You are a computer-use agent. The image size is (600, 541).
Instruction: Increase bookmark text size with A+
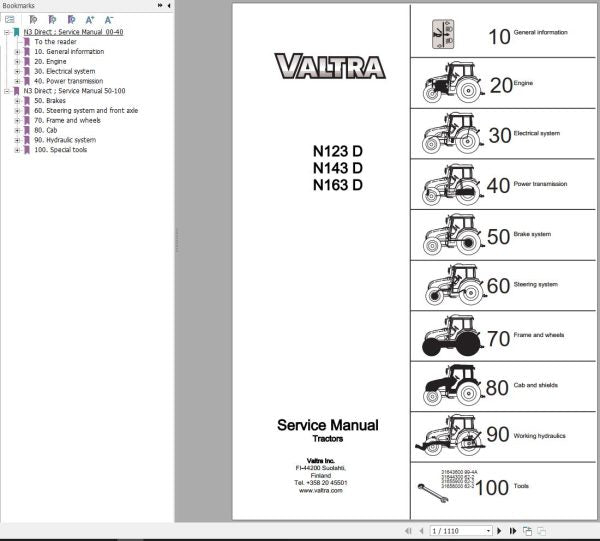click(x=89, y=19)
